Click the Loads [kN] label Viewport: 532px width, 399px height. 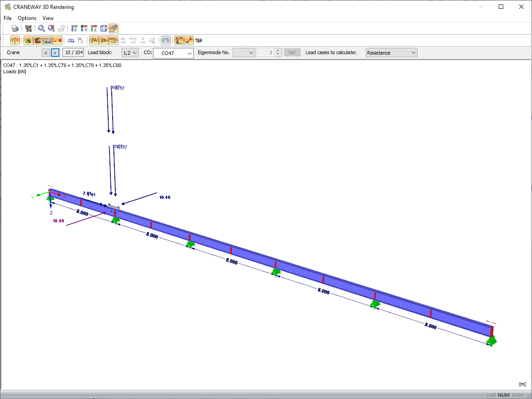pyautogui.click(x=15, y=71)
